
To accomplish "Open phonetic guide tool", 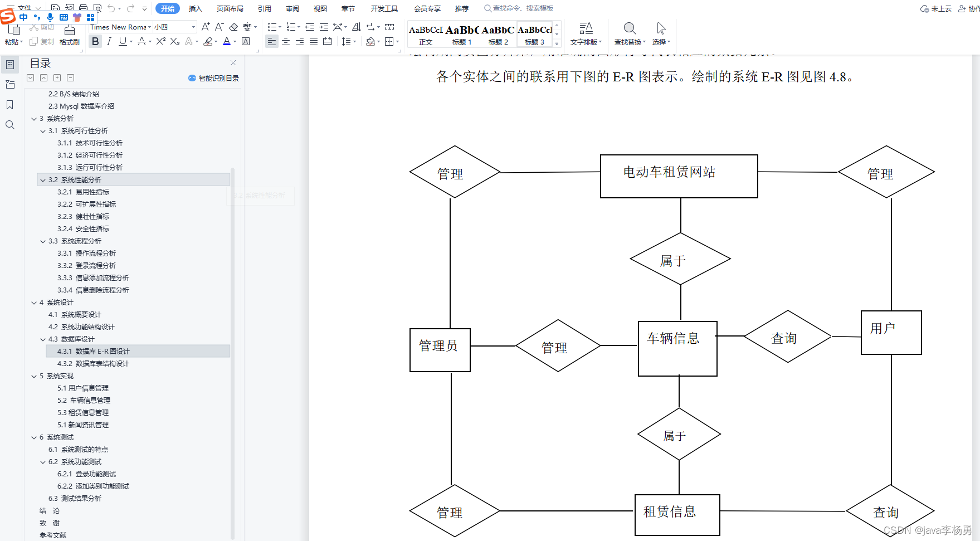I will click(247, 27).
